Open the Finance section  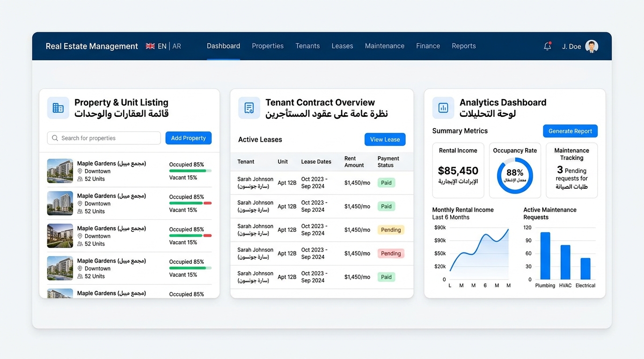[428, 46]
